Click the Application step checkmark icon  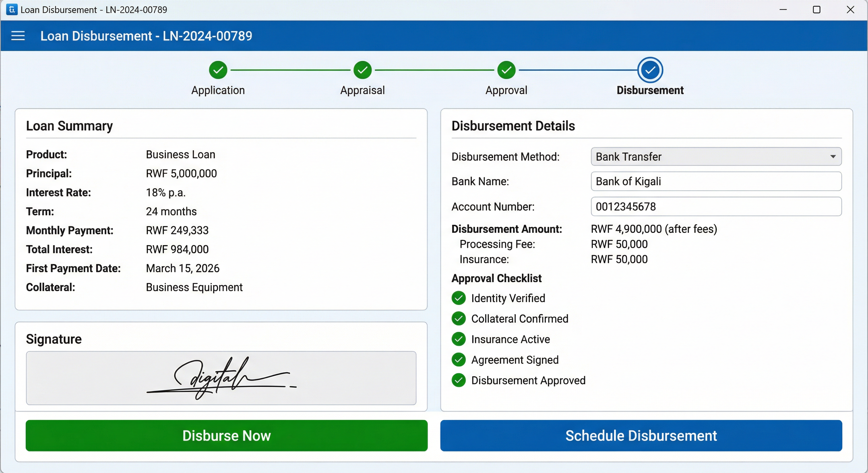point(218,70)
